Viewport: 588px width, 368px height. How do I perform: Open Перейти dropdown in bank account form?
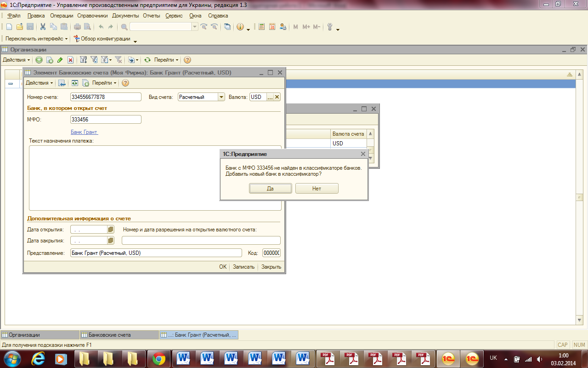click(x=104, y=83)
